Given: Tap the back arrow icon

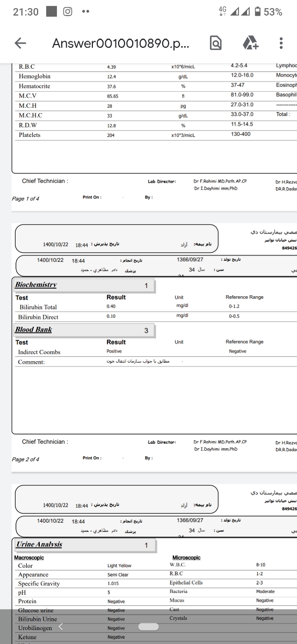Looking at the screenshot, I should tap(20, 43).
